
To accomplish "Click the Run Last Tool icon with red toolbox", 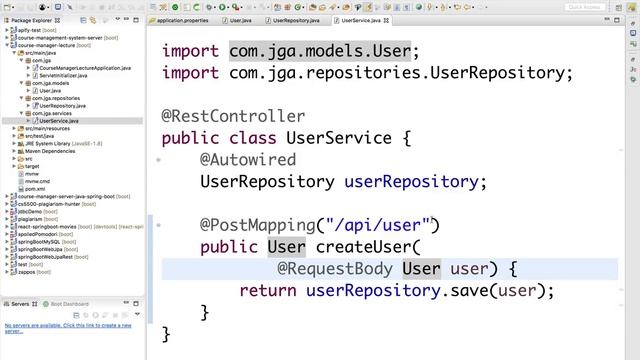I will pos(235,7).
